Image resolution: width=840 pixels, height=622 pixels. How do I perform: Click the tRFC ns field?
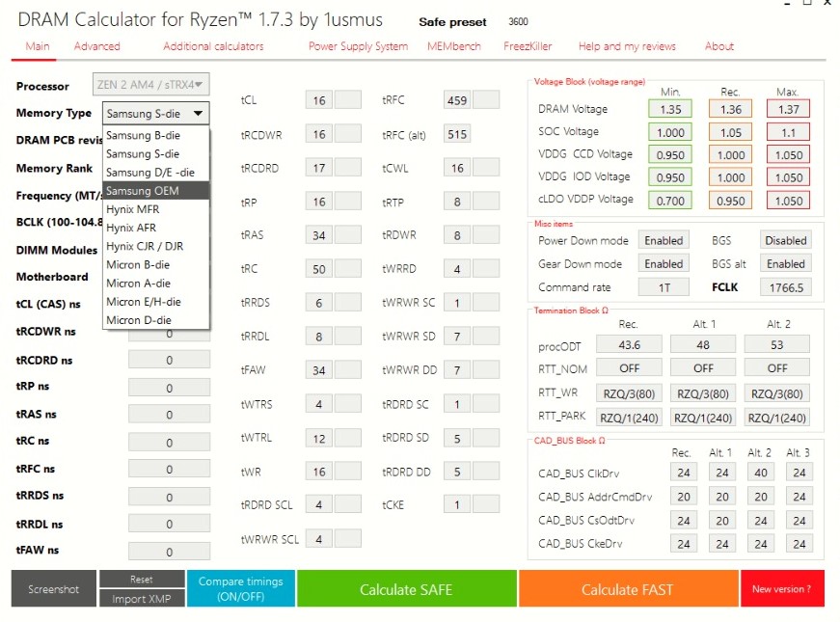170,470
